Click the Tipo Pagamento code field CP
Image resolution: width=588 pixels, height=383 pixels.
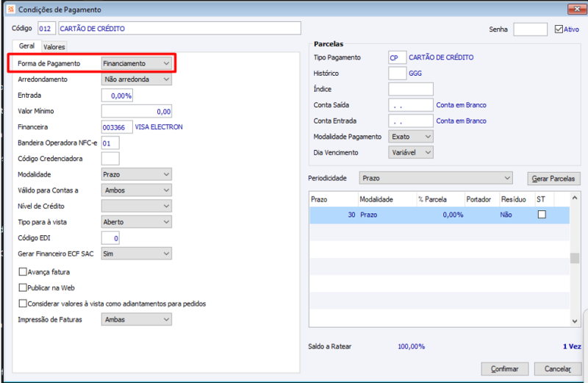coord(397,57)
